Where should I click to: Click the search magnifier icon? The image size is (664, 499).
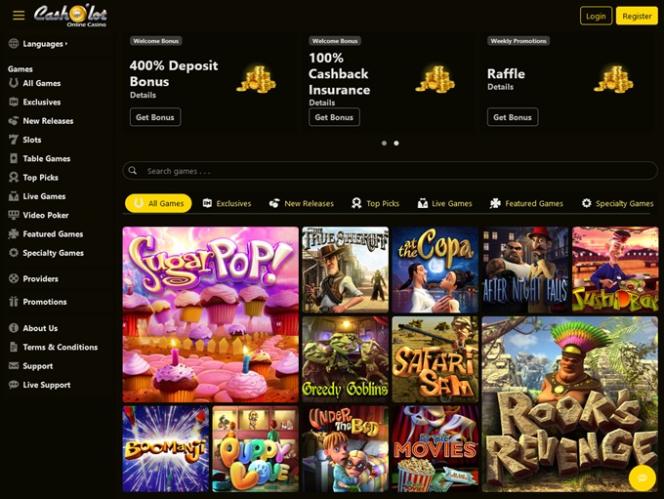(x=133, y=170)
